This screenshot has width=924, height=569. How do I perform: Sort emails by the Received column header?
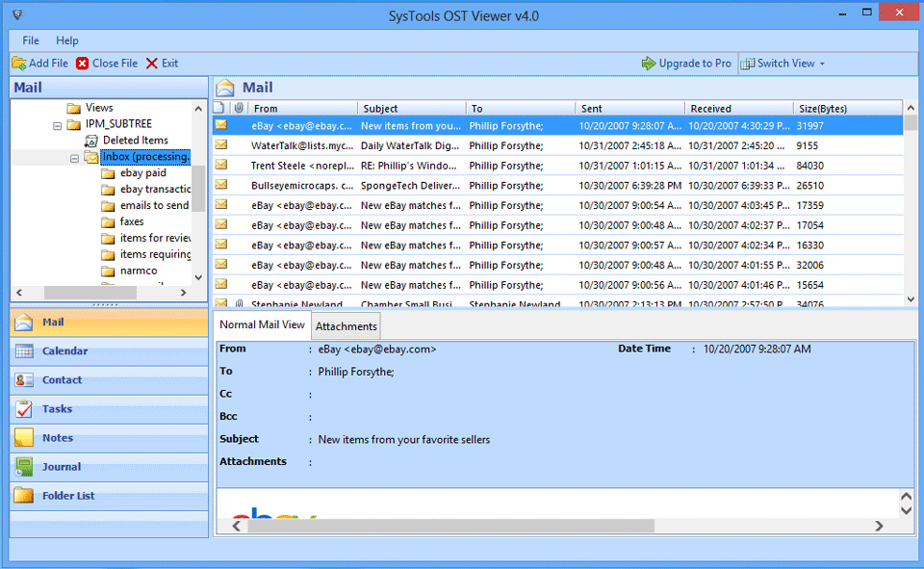coord(739,109)
